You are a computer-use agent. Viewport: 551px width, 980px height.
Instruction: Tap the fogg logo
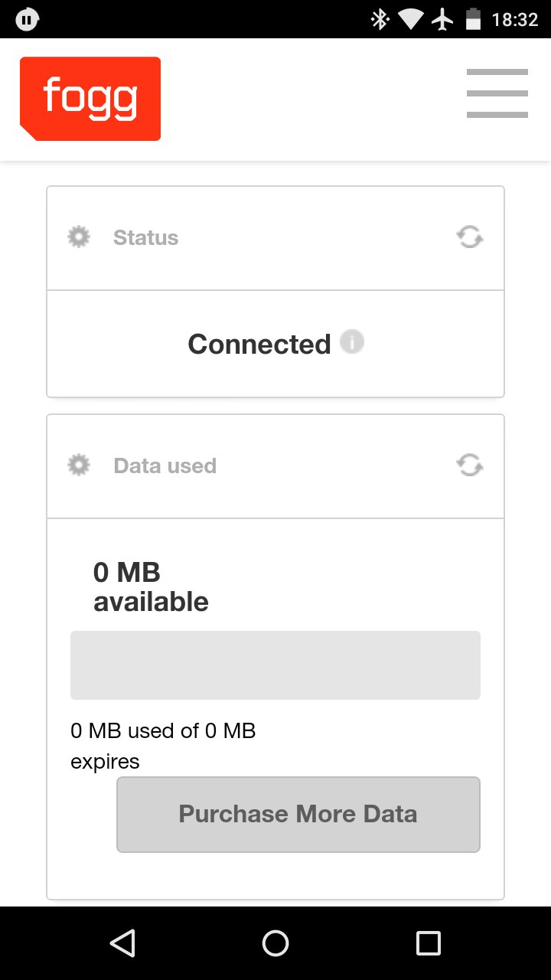[90, 99]
